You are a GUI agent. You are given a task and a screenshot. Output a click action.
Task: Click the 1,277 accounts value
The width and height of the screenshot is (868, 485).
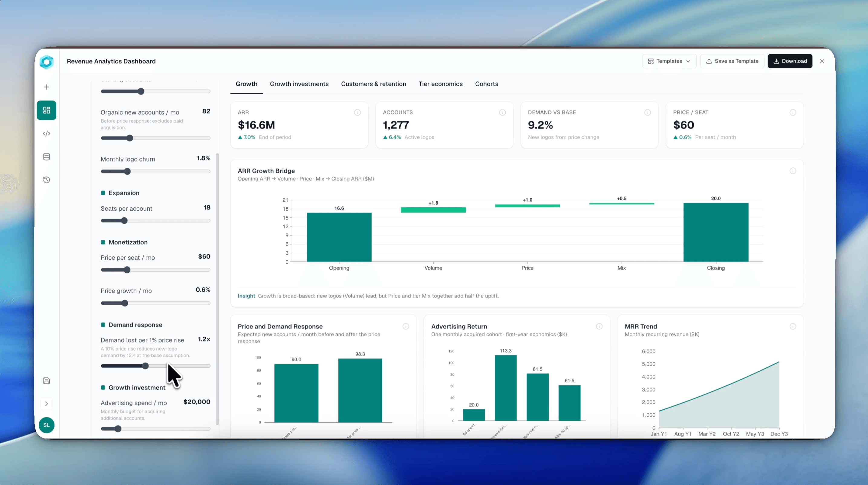(396, 125)
